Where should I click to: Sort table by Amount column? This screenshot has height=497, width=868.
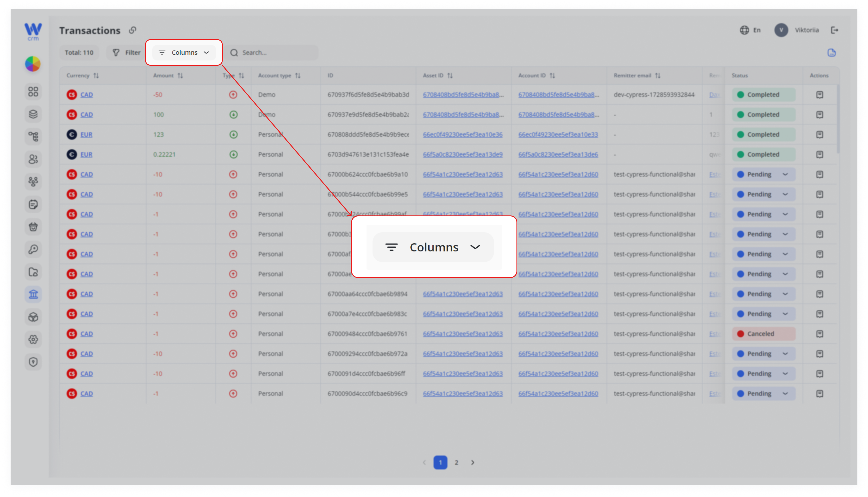pyautogui.click(x=180, y=75)
